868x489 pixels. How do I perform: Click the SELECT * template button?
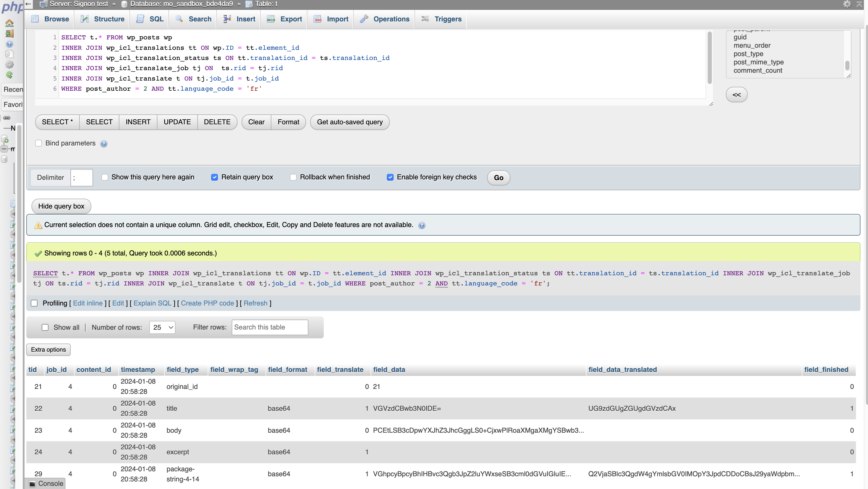(x=57, y=122)
